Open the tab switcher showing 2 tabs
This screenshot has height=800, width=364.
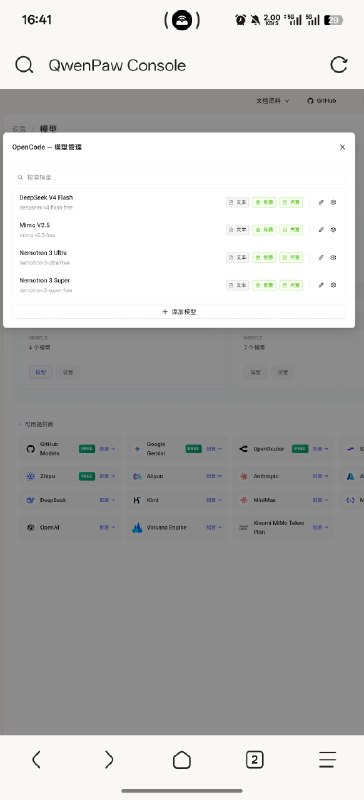pyautogui.click(x=254, y=760)
